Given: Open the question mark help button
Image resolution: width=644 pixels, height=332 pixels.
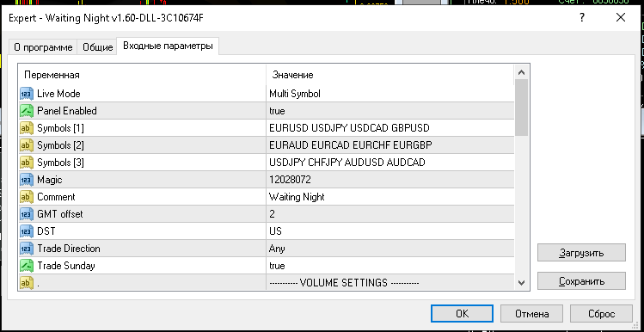Looking at the screenshot, I should tap(582, 18).
